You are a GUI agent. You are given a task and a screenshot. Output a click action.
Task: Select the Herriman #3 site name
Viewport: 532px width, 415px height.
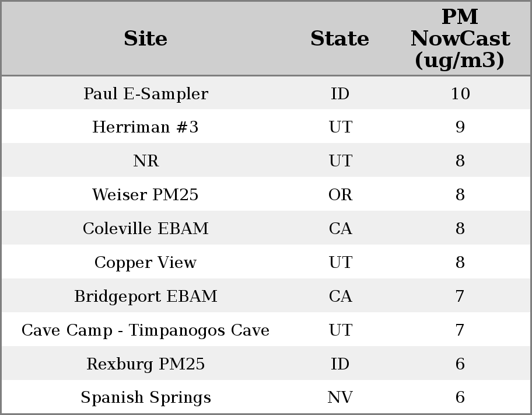coord(145,127)
